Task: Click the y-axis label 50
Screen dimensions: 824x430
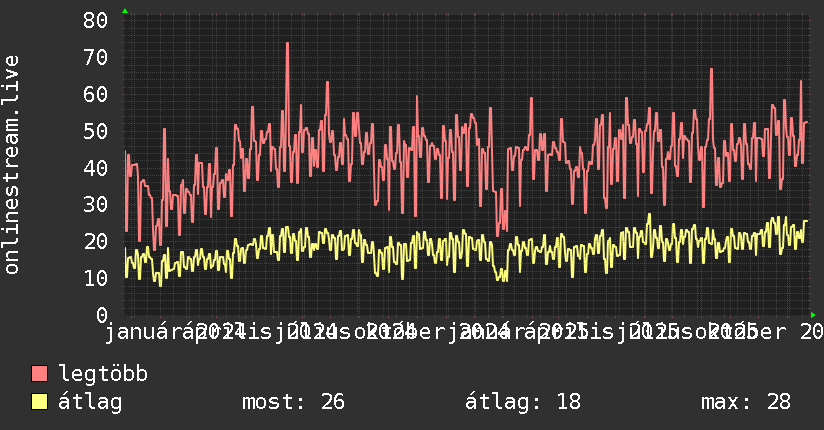Action: point(95,131)
